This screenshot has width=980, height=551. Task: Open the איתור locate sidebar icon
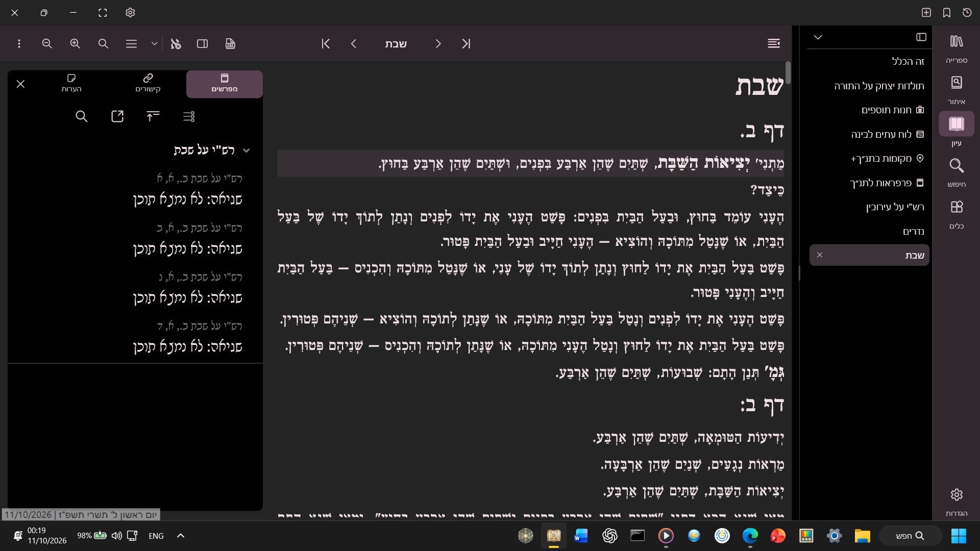click(x=956, y=89)
